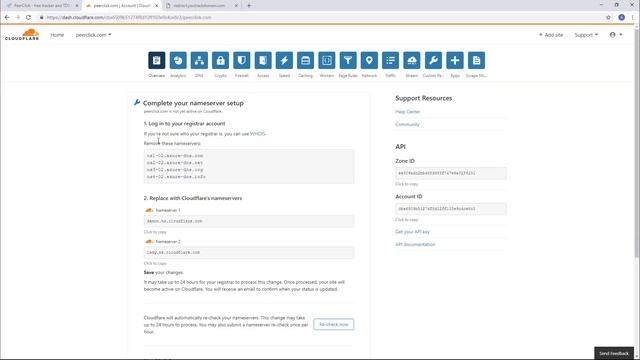
Task: Open the Crypto lock icon
Action: click(x=220, y=60)
